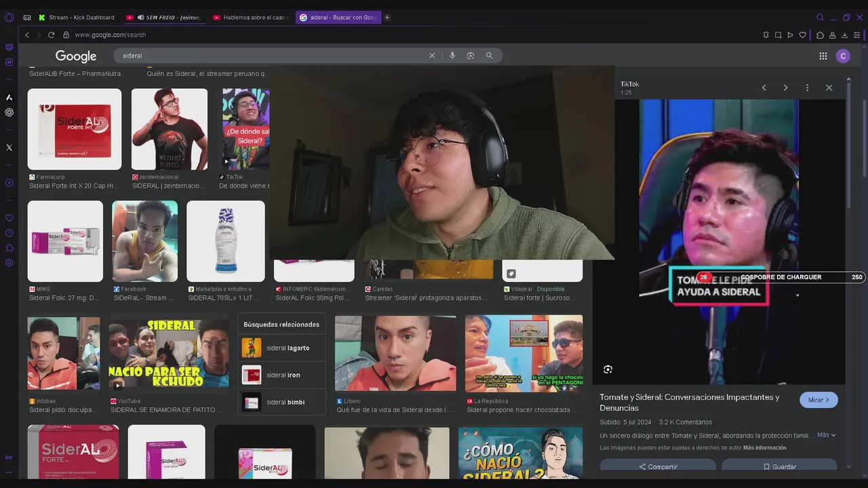Expand description with Más chevron
Viewport: 868px width, 488px height.
(x=827, y=435)
